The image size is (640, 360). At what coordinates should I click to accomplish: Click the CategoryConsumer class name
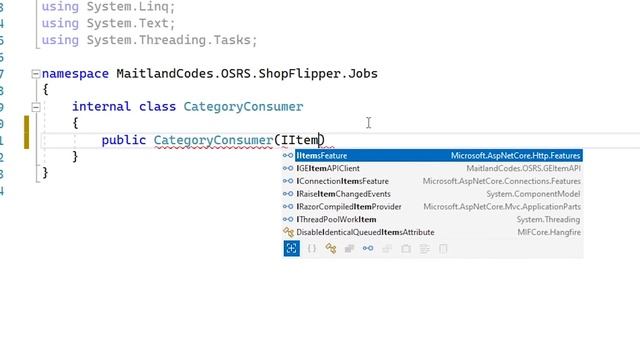pyautogui.click(x=243, y=107)
